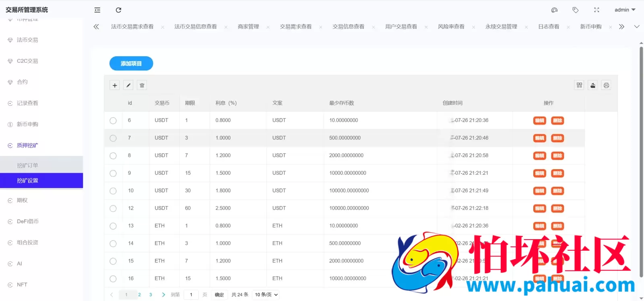The image size is (644, 301).
Task: Expand 法币交易 sidebar menu
Action: (41, 40)
